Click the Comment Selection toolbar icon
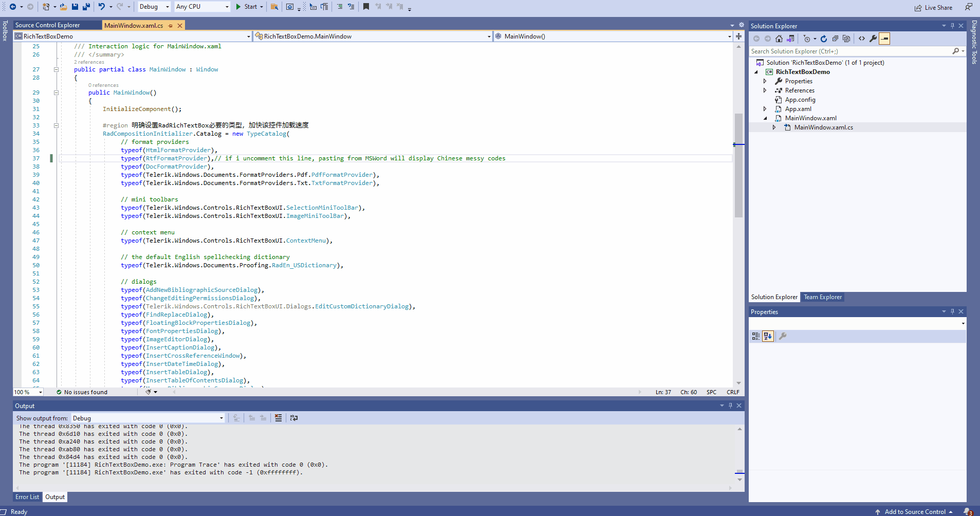This screenshot has width=980, height=516. (340, 7)
